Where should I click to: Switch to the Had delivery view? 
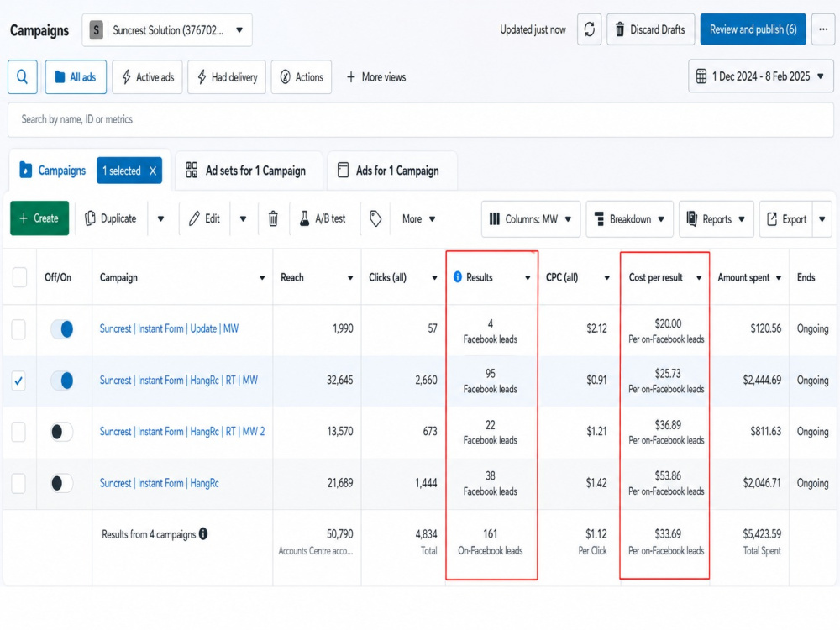point(227,77)
